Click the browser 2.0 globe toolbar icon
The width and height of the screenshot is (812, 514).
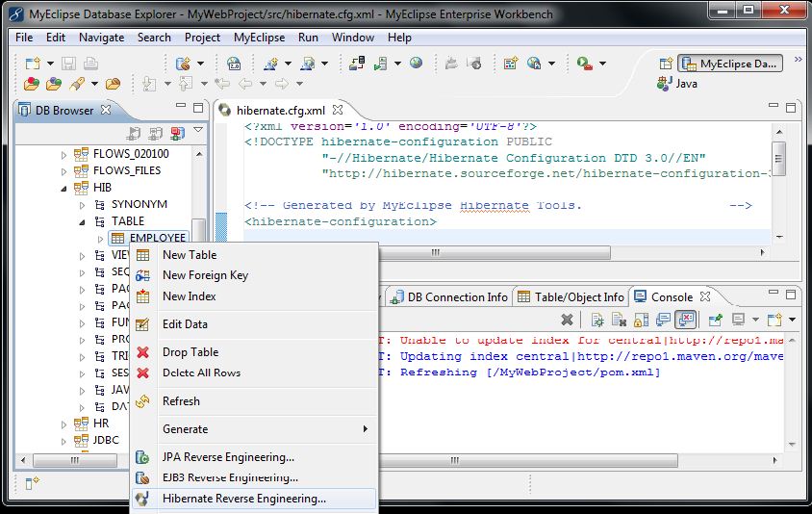[234, 64]
